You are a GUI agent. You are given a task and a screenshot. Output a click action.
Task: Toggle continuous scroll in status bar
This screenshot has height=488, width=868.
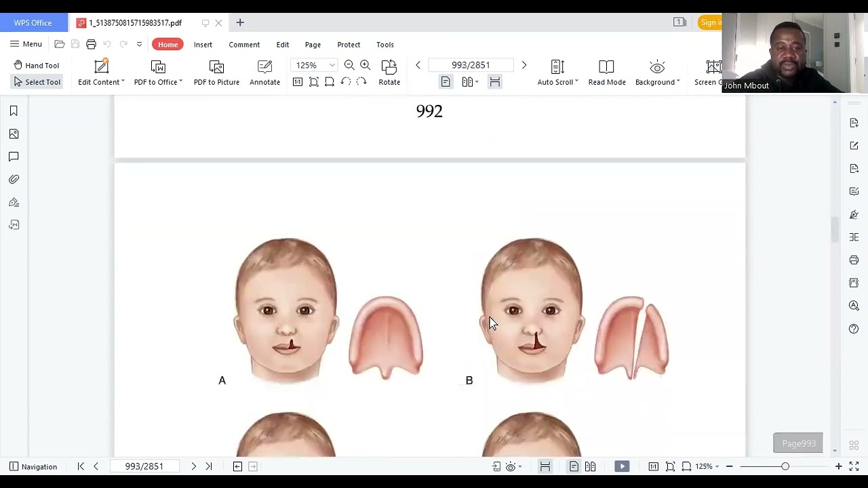click(x=545, y=466)
